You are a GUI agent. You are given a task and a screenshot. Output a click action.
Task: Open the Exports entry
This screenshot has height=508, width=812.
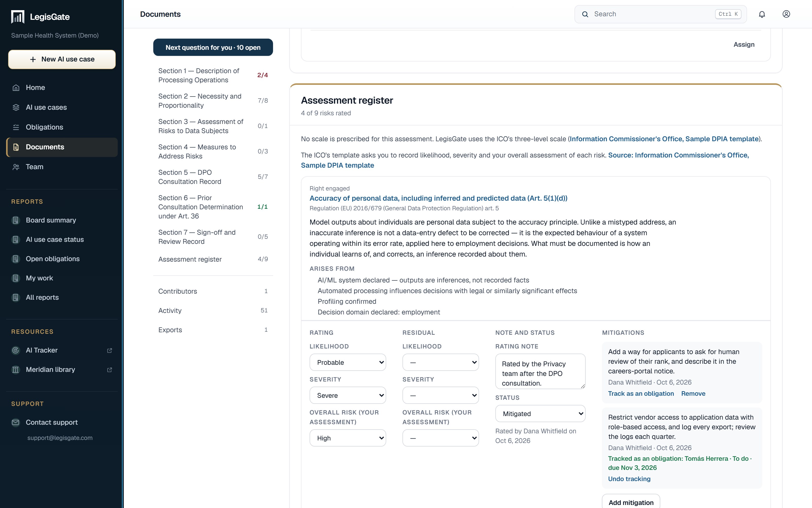[213, 330]
